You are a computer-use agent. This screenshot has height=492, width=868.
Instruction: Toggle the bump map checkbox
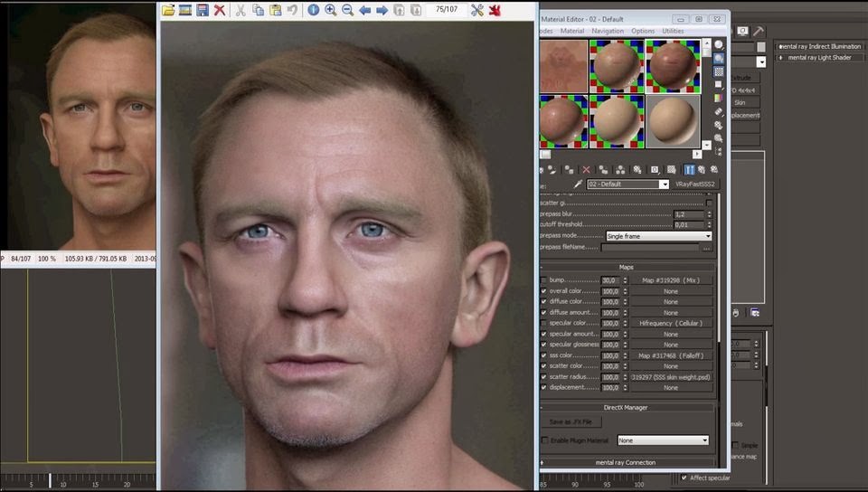543,280
